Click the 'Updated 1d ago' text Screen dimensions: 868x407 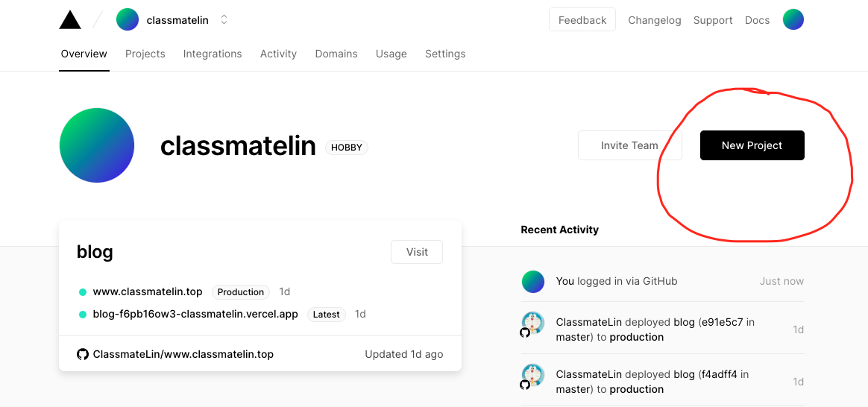(404, 354)
